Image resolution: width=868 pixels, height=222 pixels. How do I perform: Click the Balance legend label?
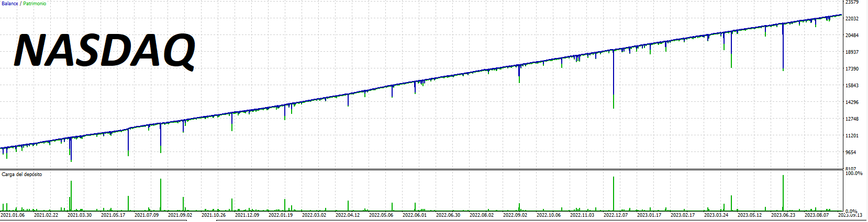coord(10,4)
